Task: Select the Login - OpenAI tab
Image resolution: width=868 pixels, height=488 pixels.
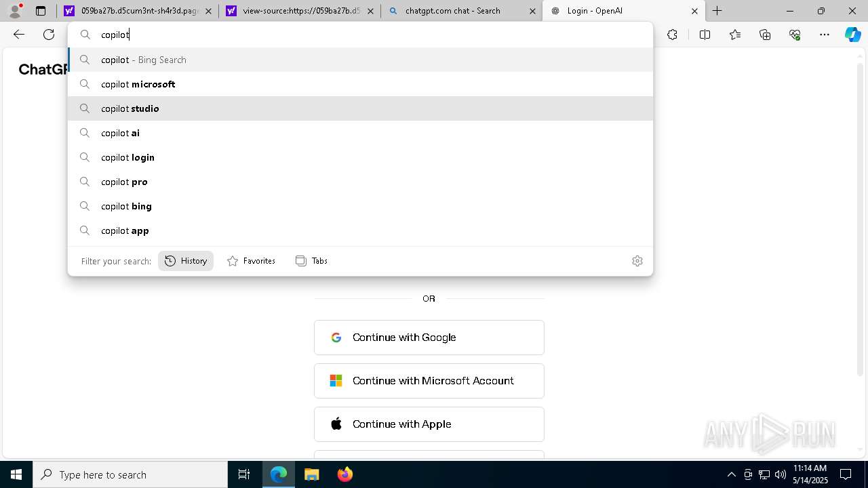Action: coord(624,11)
